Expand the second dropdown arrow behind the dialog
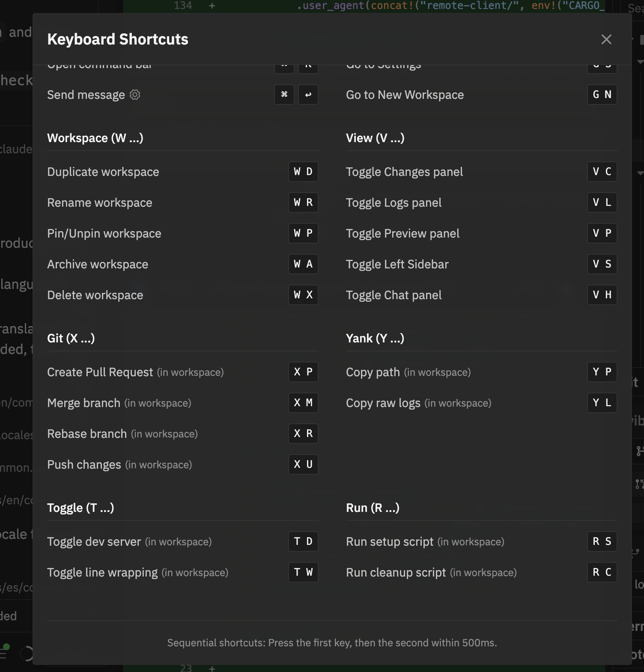This screenshot has width=644, height=672. (x=640, y=173)
